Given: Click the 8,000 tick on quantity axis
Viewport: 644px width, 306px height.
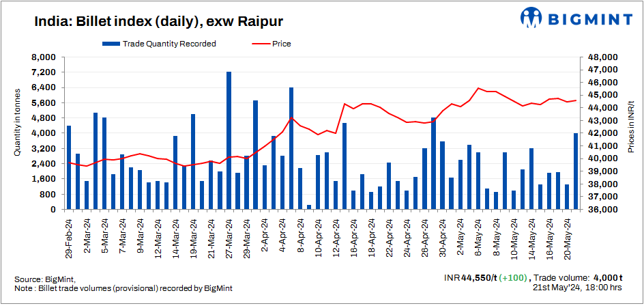Looking at the screenshot, I should tap(44, 57).
